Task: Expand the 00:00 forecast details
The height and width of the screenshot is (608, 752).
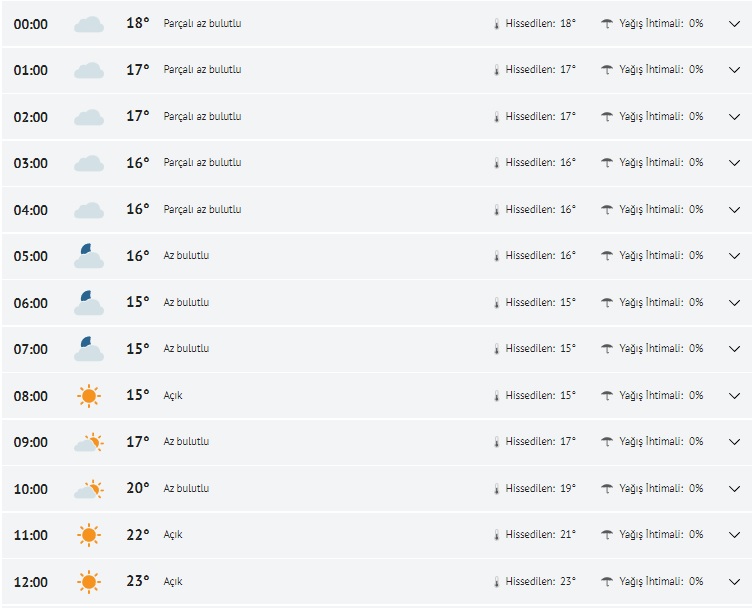Action: (x=734, y=24)
